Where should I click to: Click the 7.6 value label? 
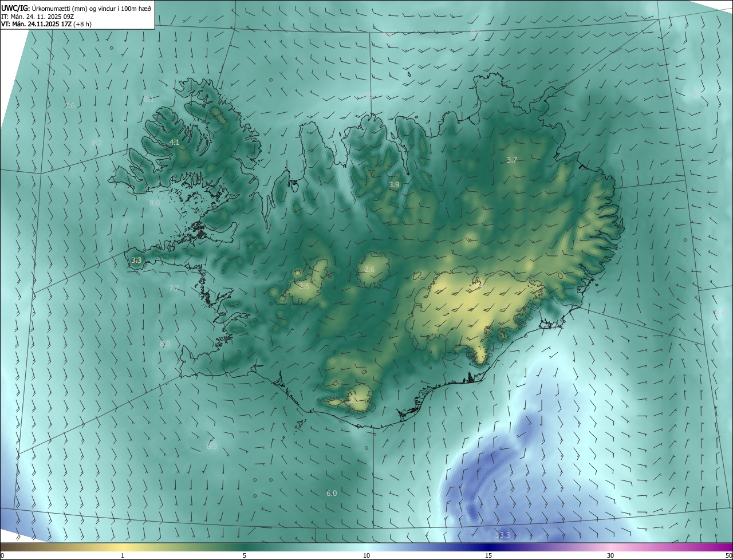click(x=70, y=105)
